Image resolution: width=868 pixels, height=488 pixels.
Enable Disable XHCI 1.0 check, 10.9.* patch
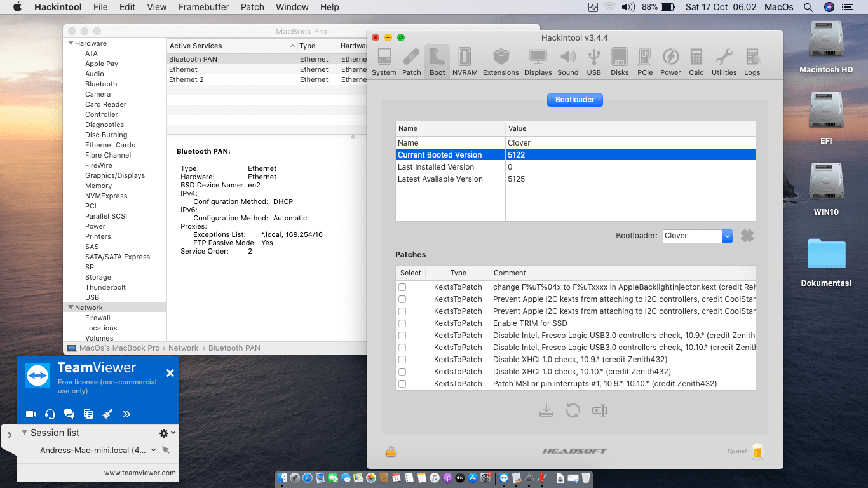[x=402, y=360]
